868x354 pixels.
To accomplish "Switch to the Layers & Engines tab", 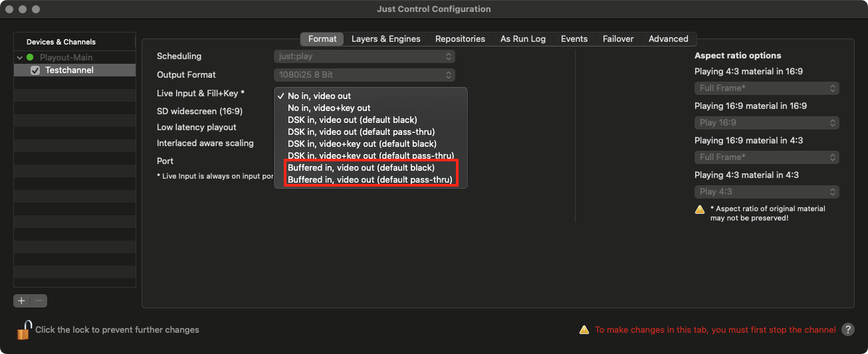I will 386,39.
